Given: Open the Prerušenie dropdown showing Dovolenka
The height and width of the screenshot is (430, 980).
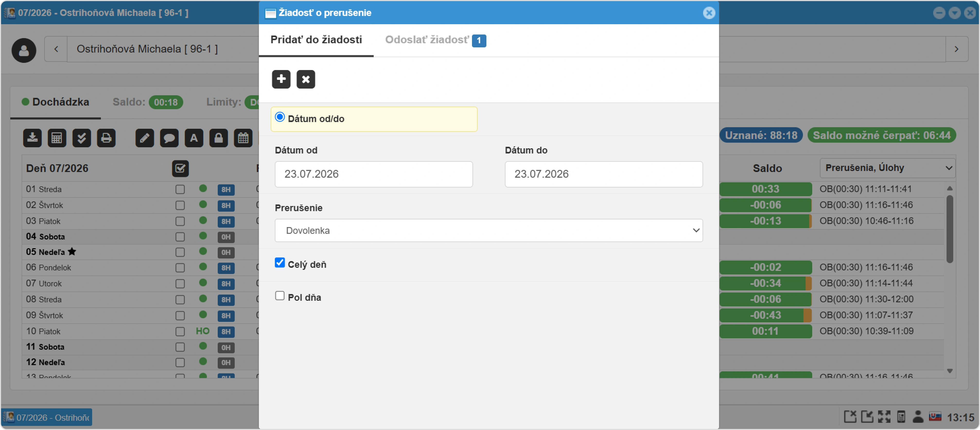Looking at the screenshot, I should [488, 230].
